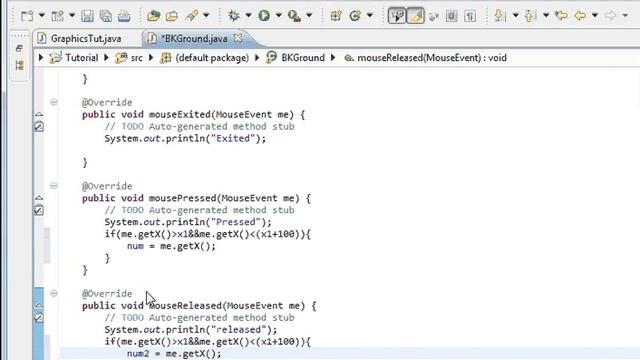Collapse the mouseReleased method fold

point(54,293)
